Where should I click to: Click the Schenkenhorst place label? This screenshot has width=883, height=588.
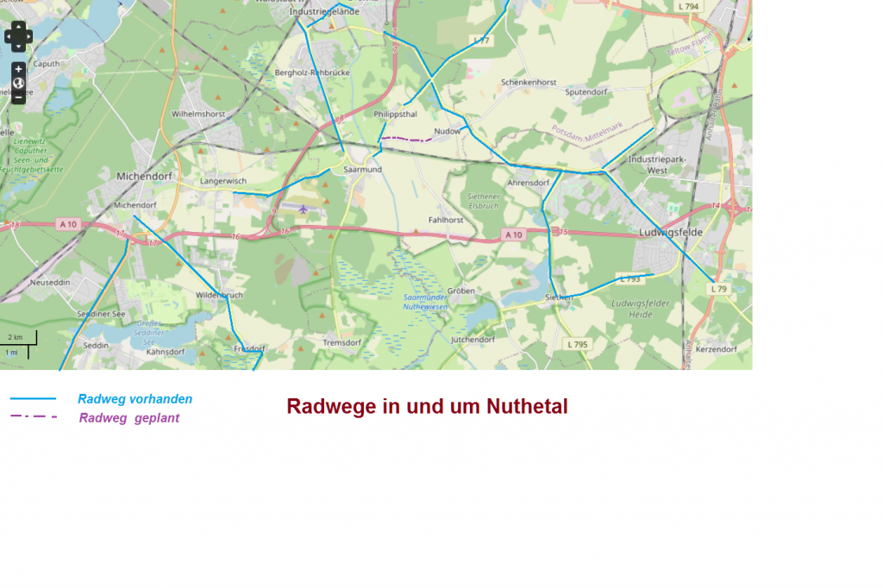point(529,83)
